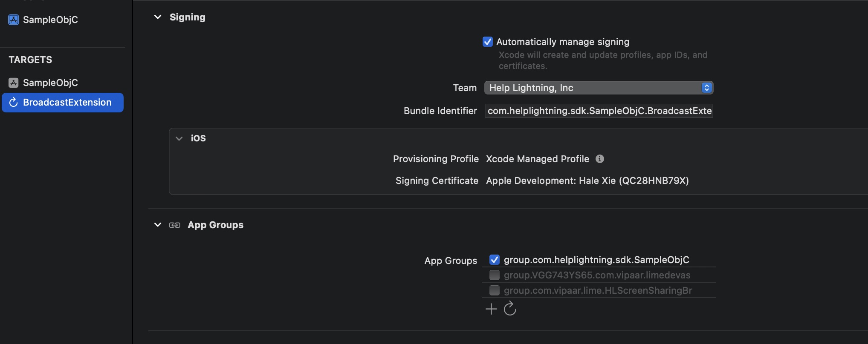This screenshot has height=344, width=868.
Task: Click the Xcode Managed Profile text
Action: (538, 159)
